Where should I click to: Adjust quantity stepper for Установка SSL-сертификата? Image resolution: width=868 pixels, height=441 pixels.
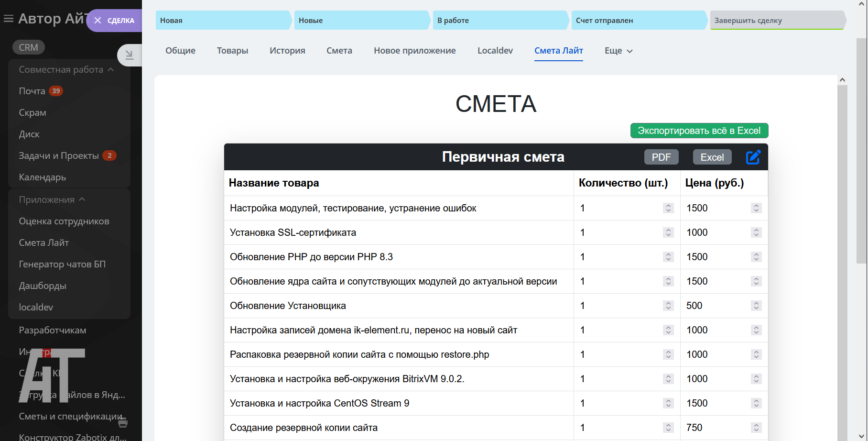[668, 232]
